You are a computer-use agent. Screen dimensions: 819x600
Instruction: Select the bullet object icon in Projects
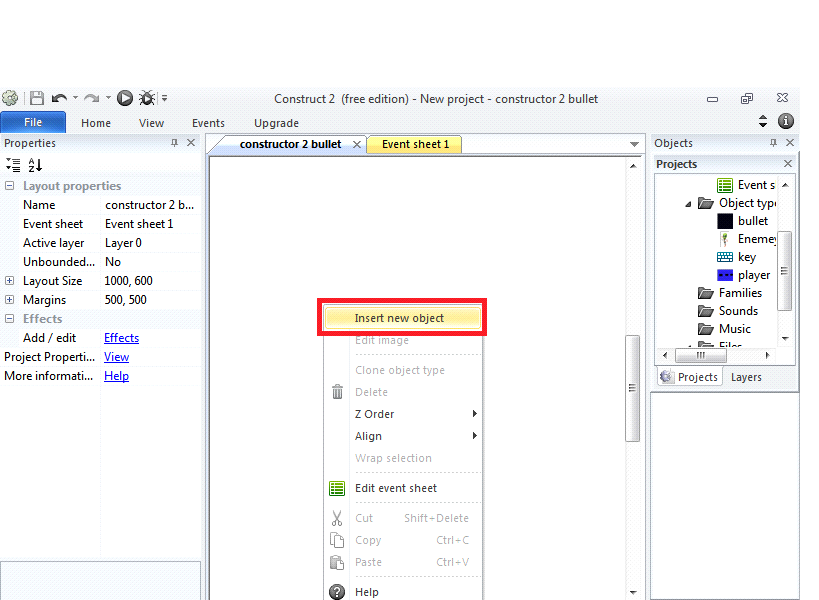pos(723,220)
